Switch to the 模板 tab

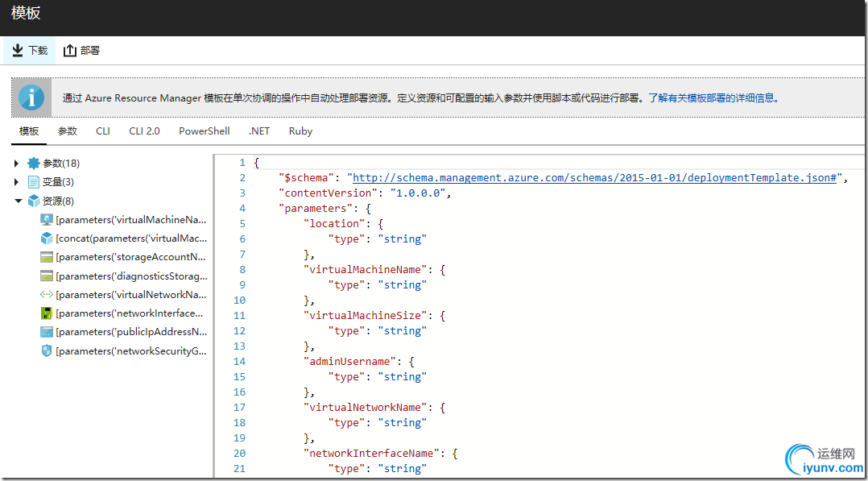(29, 131)
